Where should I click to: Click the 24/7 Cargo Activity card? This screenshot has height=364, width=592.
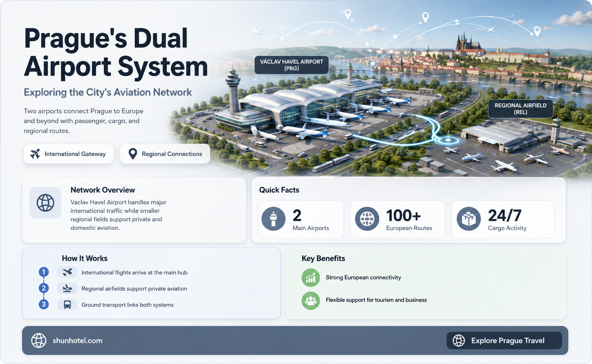[x=502, y=219]
